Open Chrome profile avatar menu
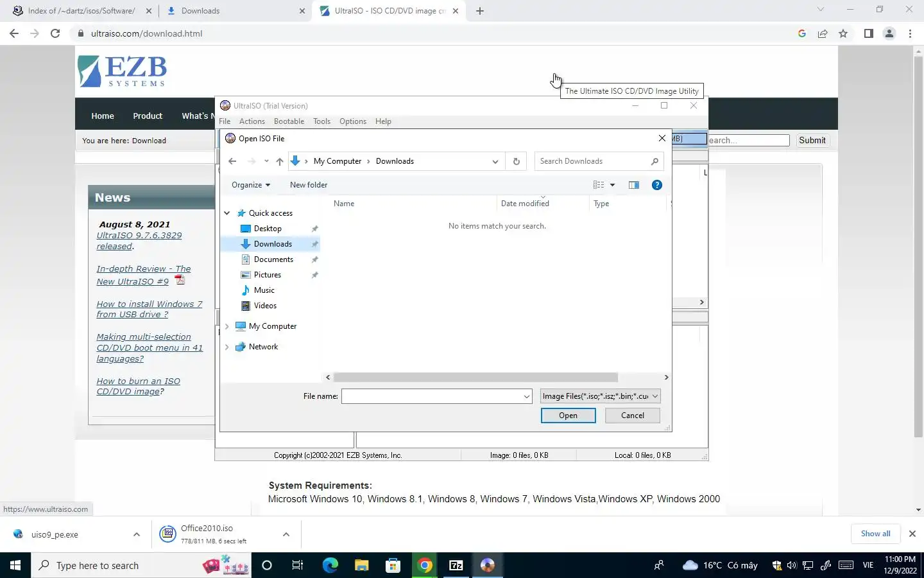924x578 pixels. 889,33
